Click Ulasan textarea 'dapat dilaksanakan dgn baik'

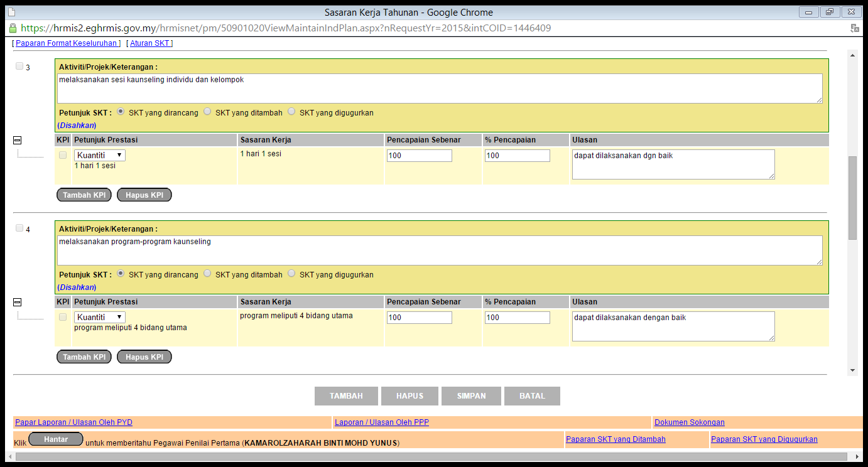pos(673,164)
